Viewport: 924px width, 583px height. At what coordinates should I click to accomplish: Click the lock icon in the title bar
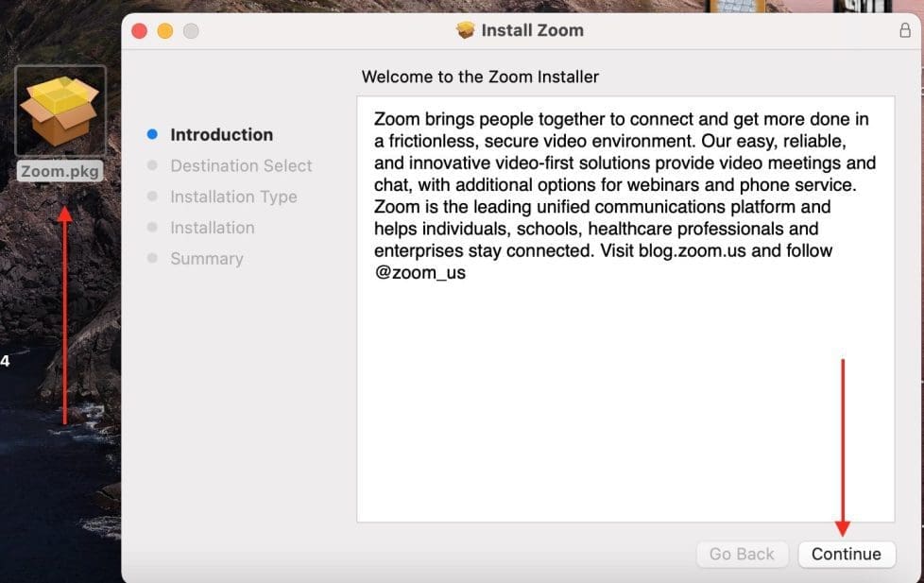[x=904, y=30]
